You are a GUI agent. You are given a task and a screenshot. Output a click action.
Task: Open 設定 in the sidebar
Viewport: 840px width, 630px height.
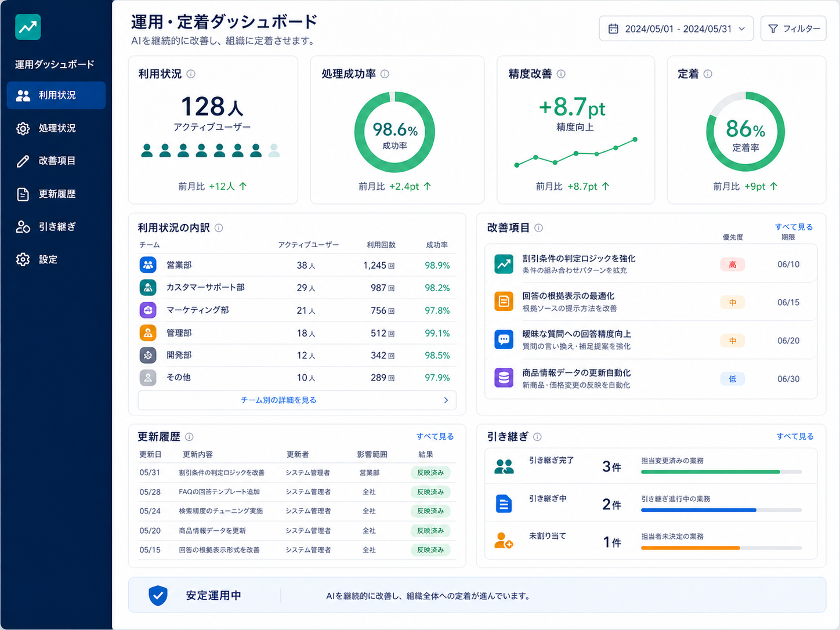[x=56, y=259]
